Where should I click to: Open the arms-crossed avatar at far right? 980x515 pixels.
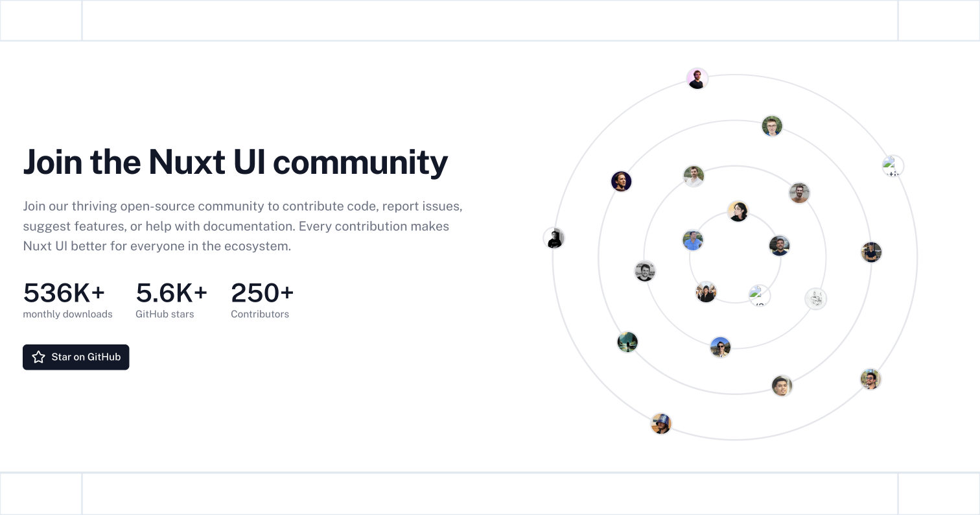[872, 252]
